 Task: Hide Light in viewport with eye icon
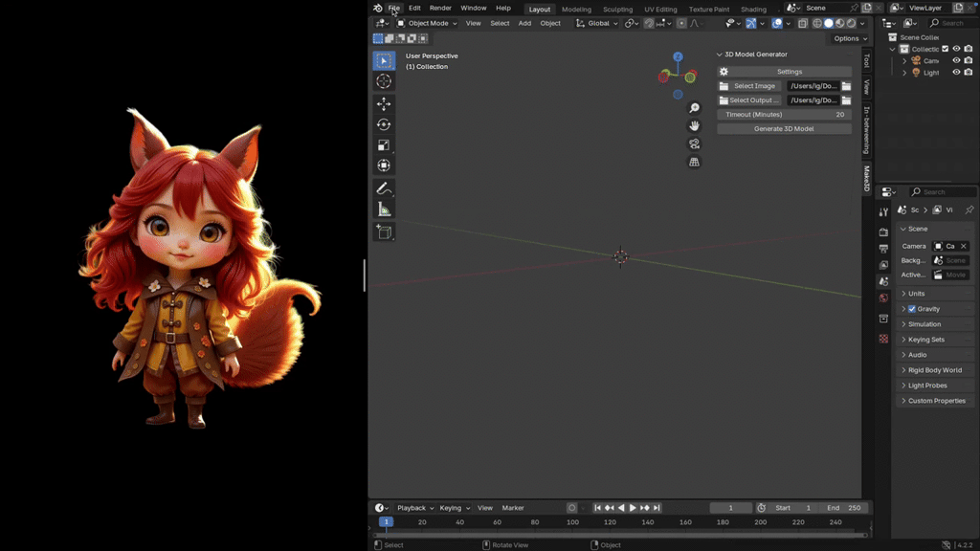pos(956,73)
